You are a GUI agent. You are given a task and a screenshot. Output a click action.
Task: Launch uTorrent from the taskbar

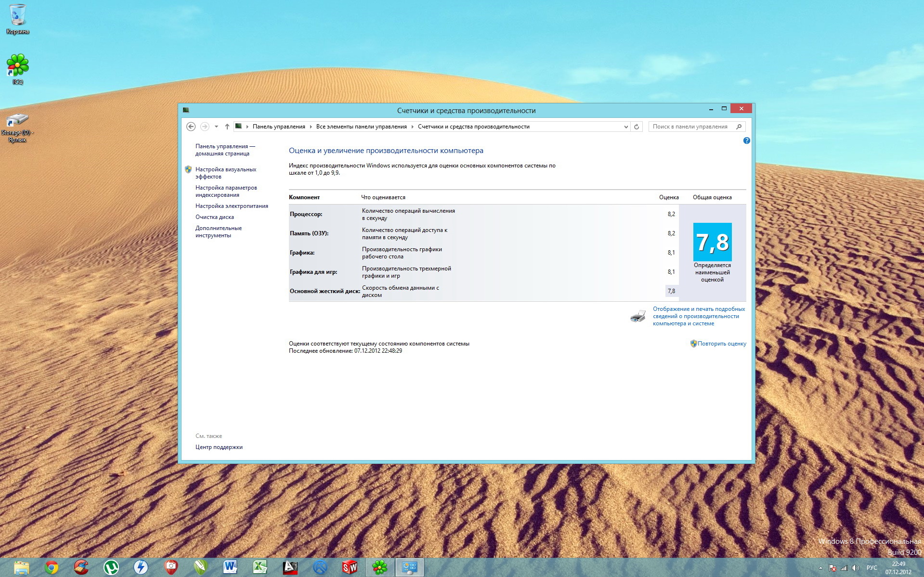[111, 567]
